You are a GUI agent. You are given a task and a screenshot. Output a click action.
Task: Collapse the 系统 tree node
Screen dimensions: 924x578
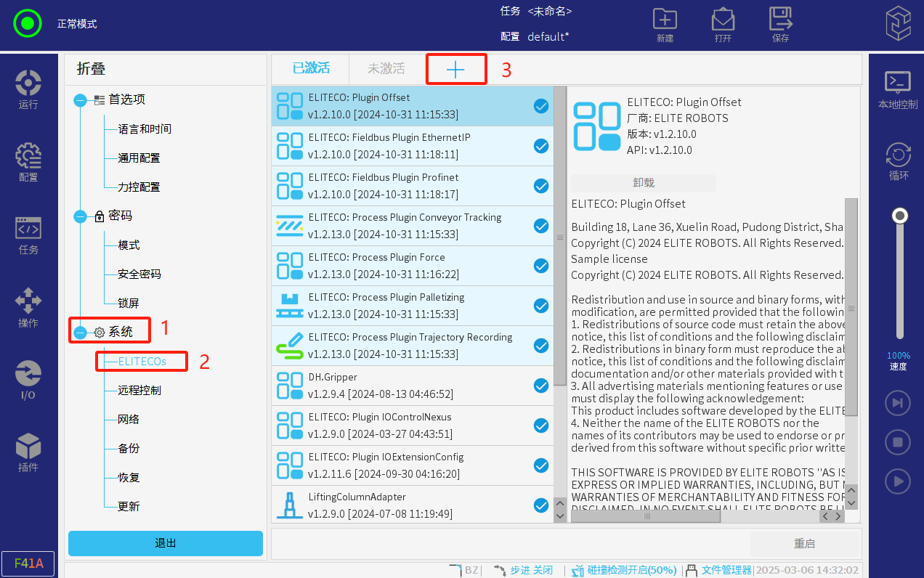click(x=80, y=333)
